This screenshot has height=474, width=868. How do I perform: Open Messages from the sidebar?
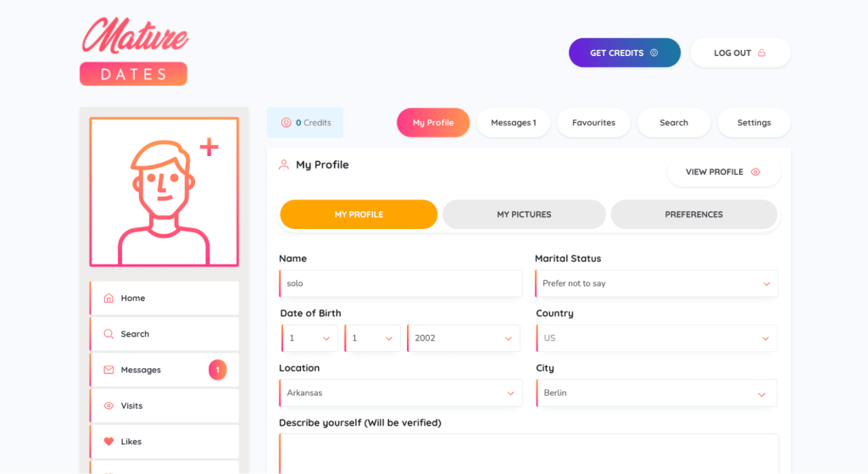pos(164,370)
